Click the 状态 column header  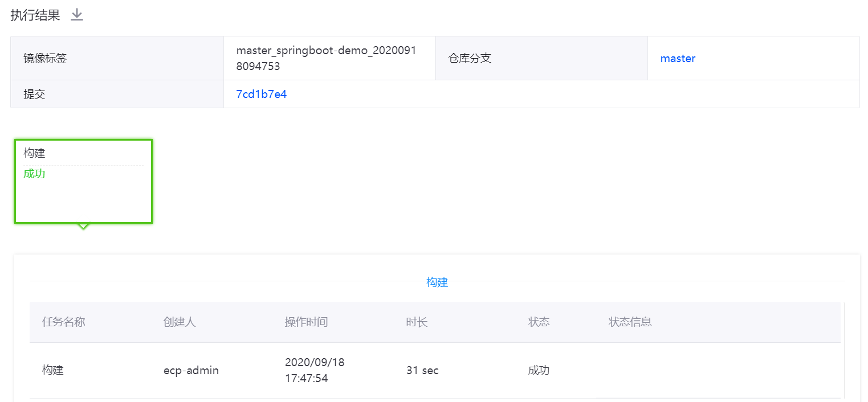coord(539,322)
